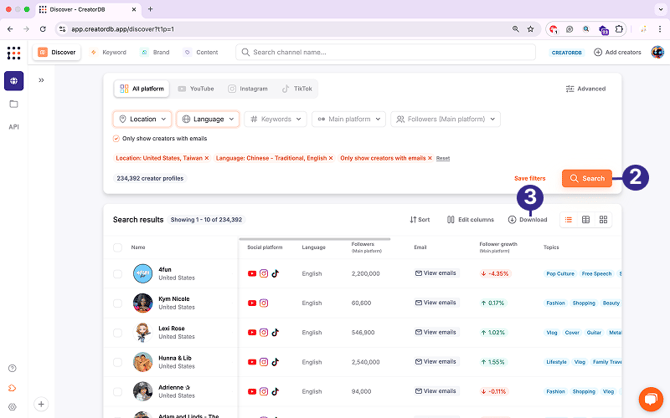Uncheck Only show creators with emails
Viewport: 670px width, 418px height.
(116, 138)
